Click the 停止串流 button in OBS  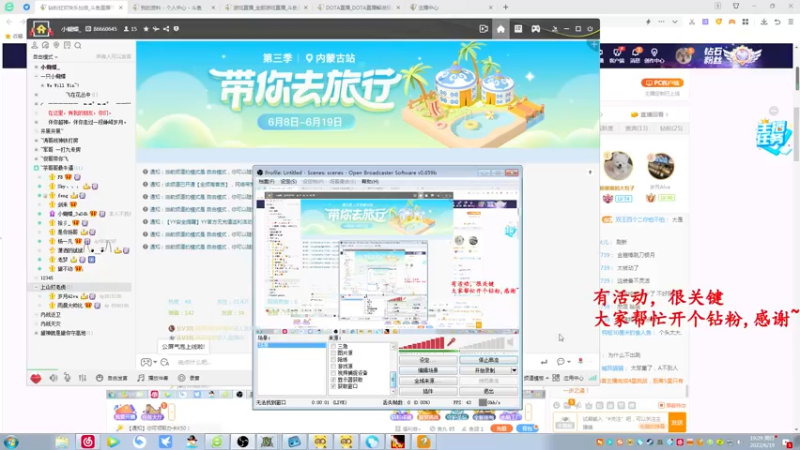pos(488,360)
